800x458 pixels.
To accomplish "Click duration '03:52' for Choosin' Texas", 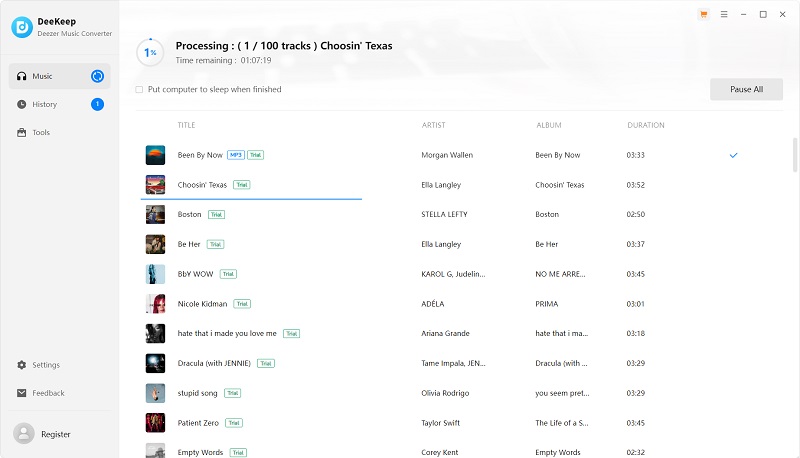I will click(x=636, y=185).
